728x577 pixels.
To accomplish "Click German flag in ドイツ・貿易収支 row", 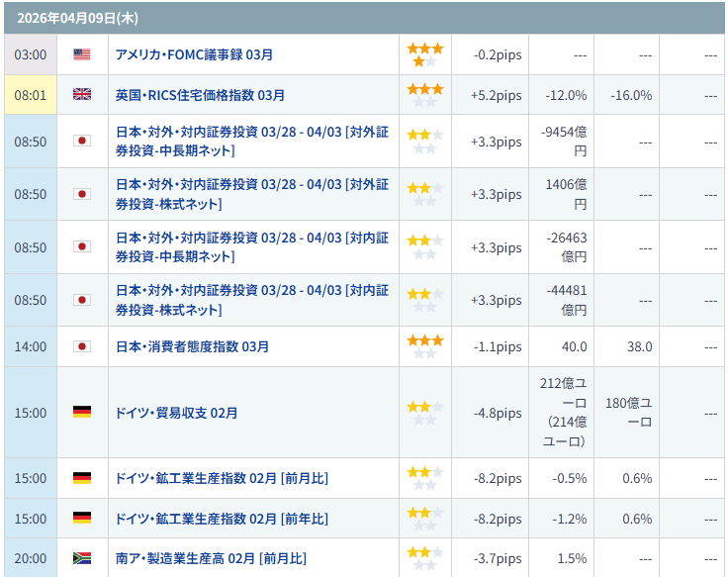I will pos(82,412).
